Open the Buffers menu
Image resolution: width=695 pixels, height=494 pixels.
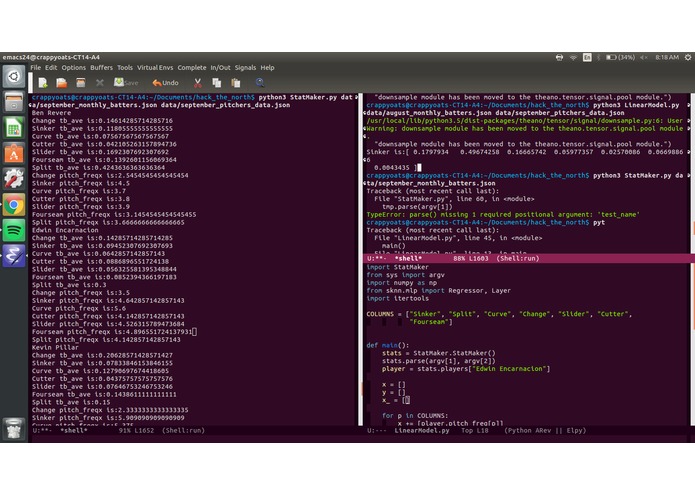pos(102,67)
